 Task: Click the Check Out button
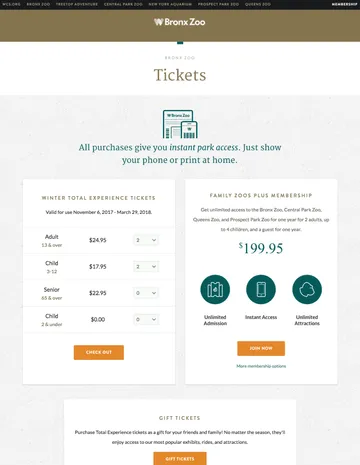pyautogui.click(x=99, y=352)
